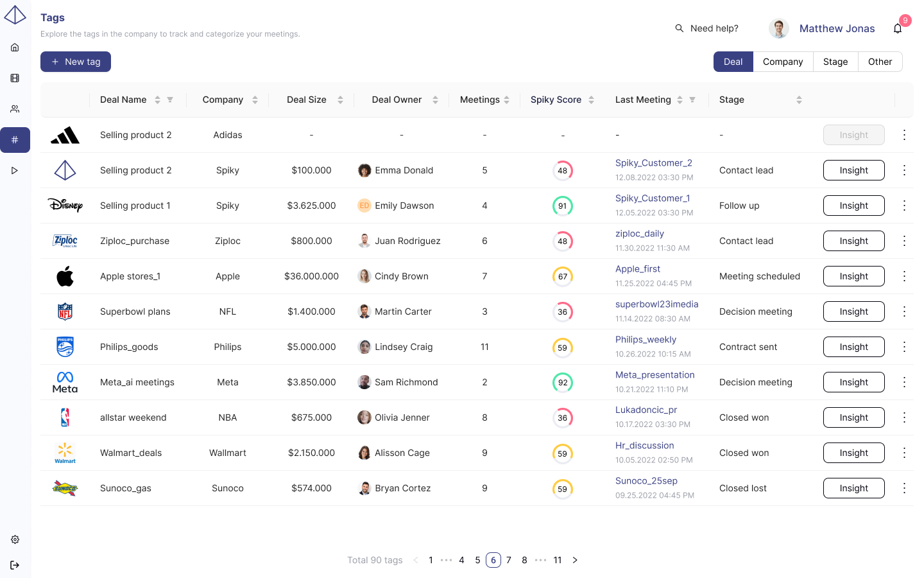Go to the next page arrow
This screenshot has width=924, height=578.
point(575,560)
